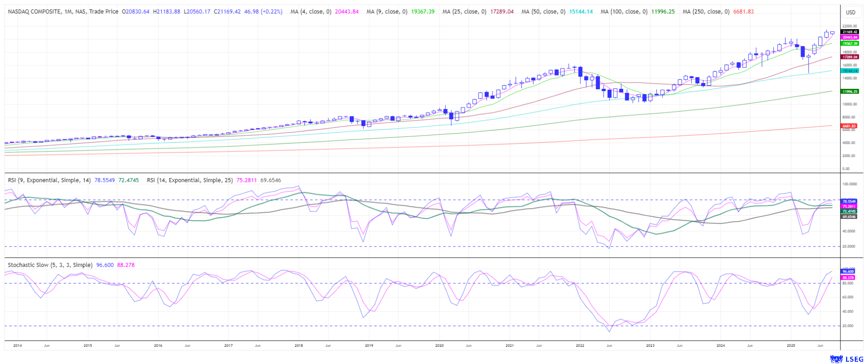Click the NASDAQ COMPOSITE symbol title

(34, 11)
